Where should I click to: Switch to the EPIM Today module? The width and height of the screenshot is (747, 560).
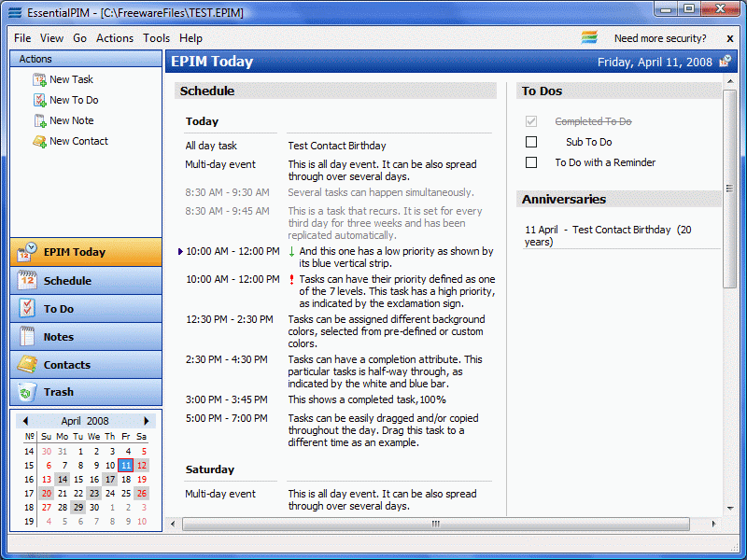[86, 252]
